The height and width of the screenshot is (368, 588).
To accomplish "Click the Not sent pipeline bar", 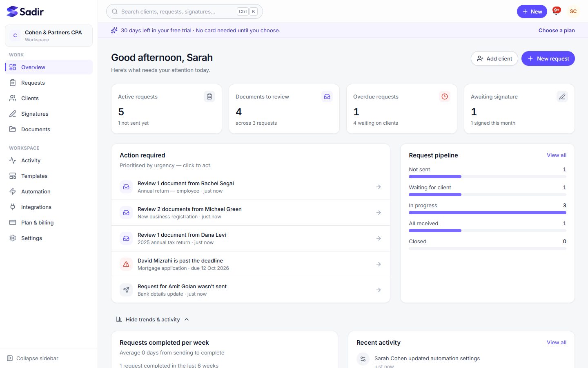I will point(488,177).
